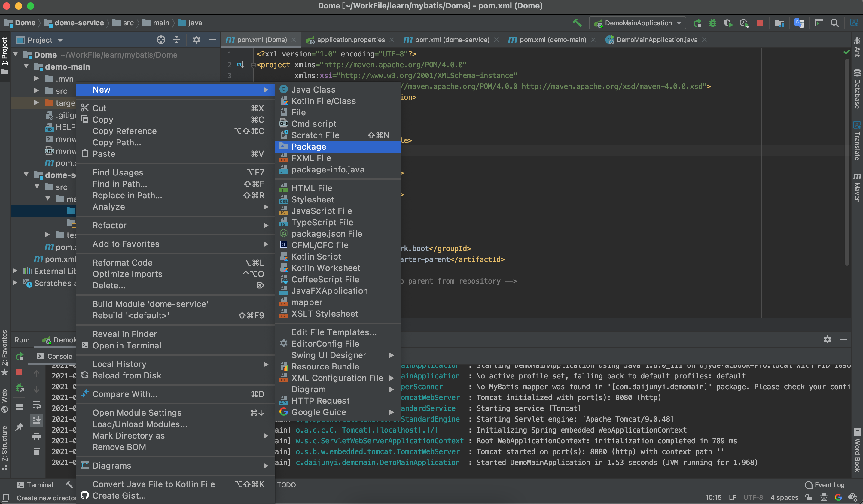Image resolution: width=863 pixels, height=504 pixels.
Task: Expand the XML Configuration File submenu
Action: [x=338, y=378]
